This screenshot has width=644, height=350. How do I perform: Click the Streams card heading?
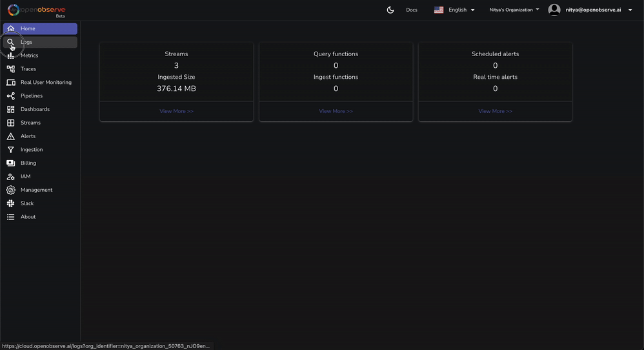(176, 54)
